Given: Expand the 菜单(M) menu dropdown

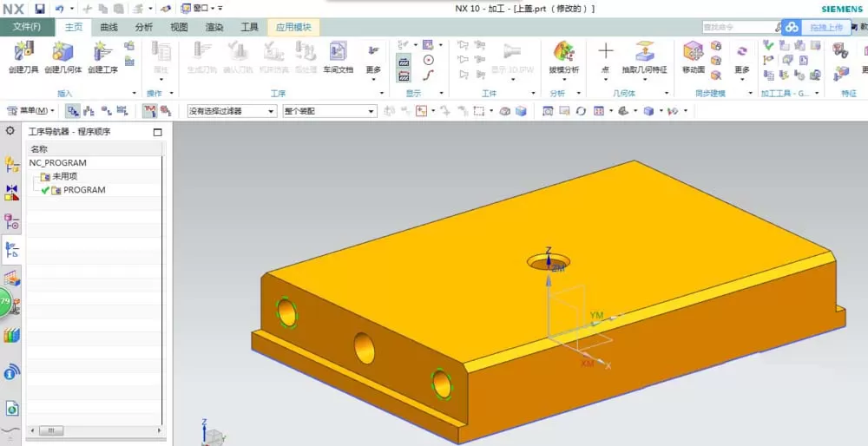Looking at the screenshot, I should 30,111.
